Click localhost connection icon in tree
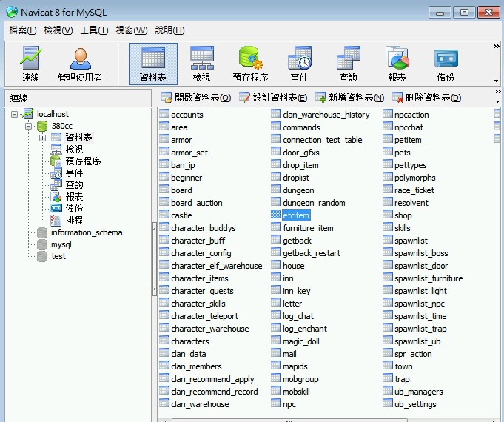 click(x=28, y=114)
